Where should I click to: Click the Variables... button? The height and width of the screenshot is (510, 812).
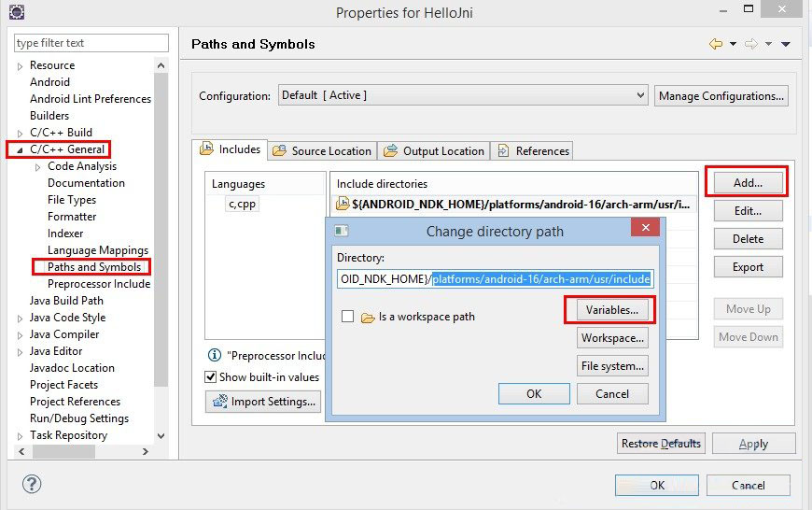pos(611,309)
